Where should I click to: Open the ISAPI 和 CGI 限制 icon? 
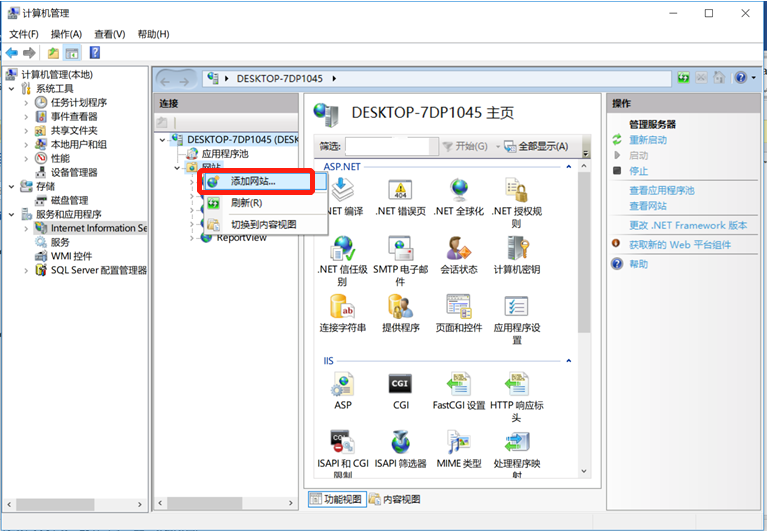(342, 442)
